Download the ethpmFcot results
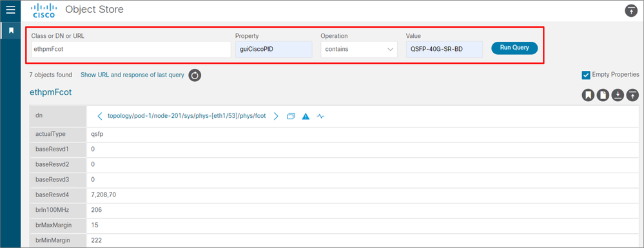 pyautogui.click(x=618, y=95)
